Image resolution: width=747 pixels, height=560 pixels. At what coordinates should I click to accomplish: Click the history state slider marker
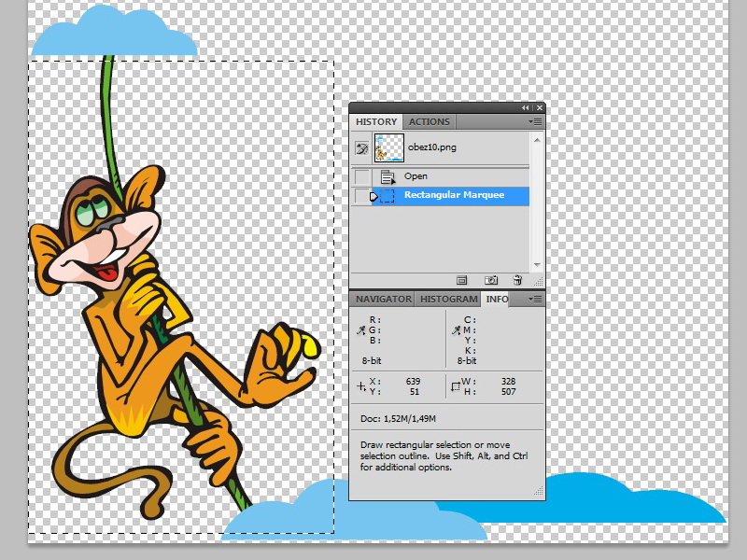[374, 196]
